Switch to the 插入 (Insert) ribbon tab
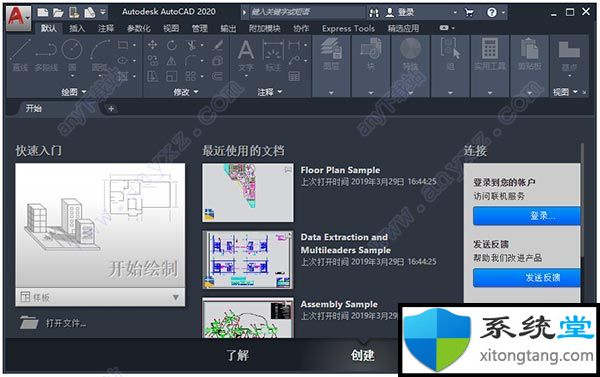The height and width of the screenshot is (377, 600). coord(77,28)
